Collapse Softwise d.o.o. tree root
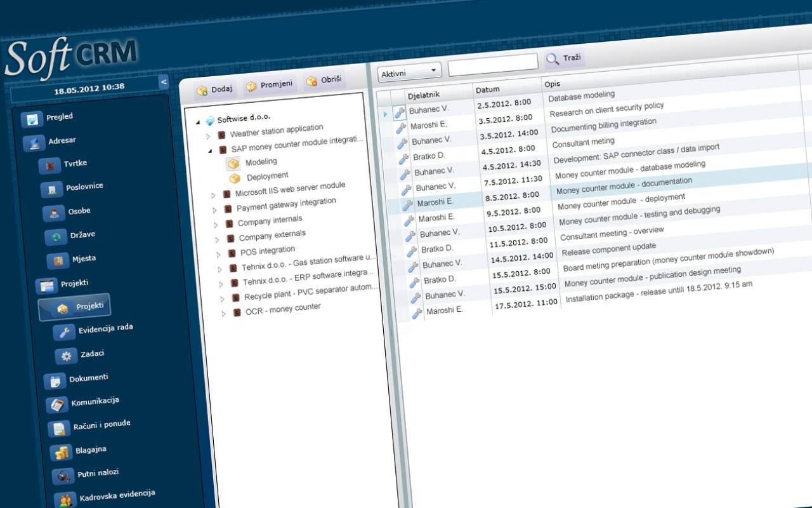 point(197,122)
